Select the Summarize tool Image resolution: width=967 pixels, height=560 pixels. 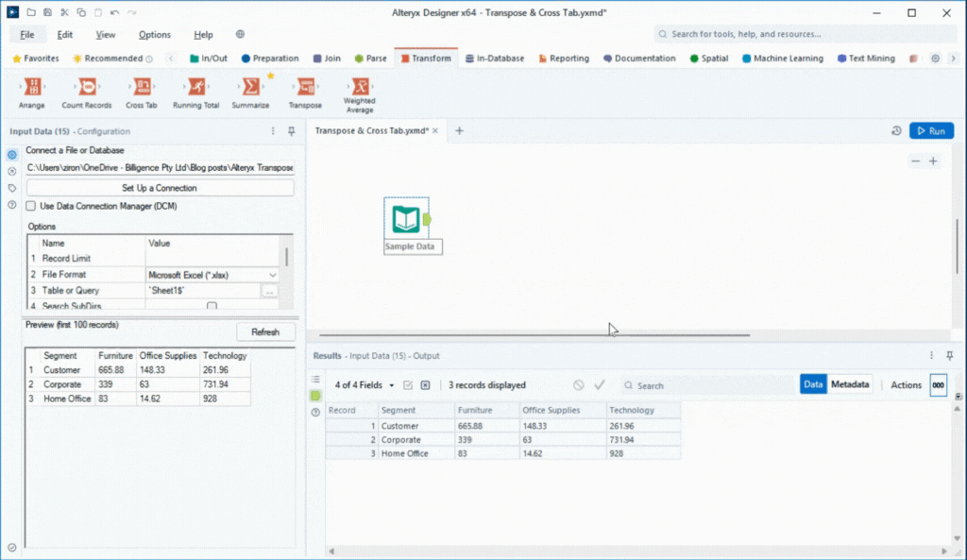tap(250, 93)
